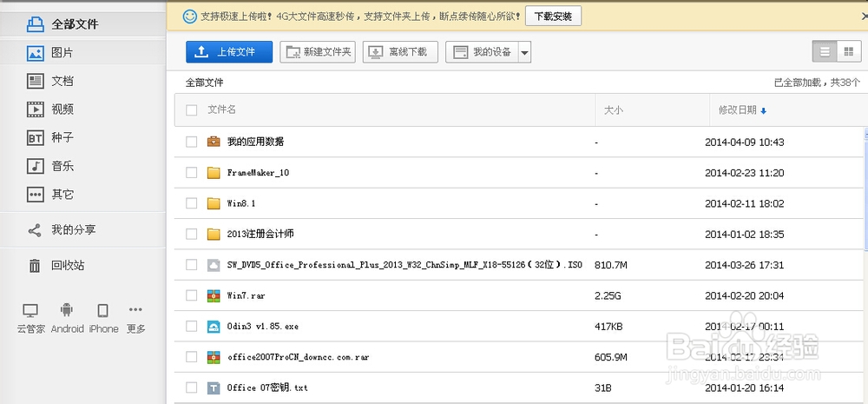
Task: Click the size value 2.25G
Action: [x=608, y=296]
